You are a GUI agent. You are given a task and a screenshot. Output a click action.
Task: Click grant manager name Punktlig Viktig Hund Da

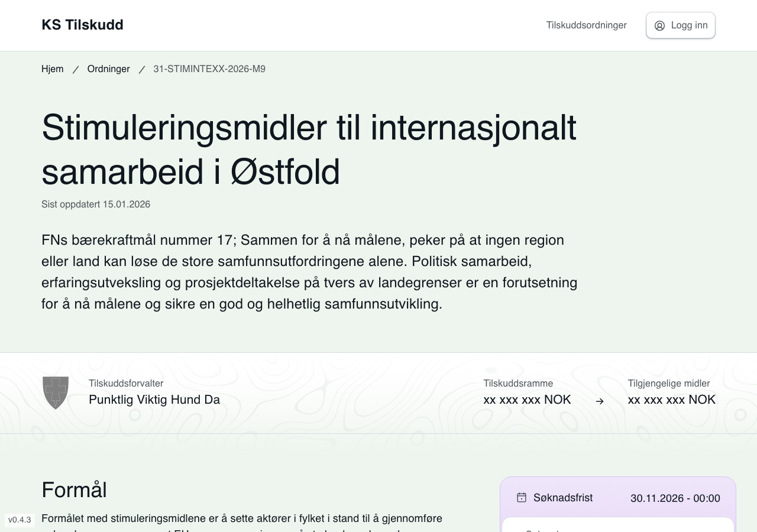pos(154,400)
